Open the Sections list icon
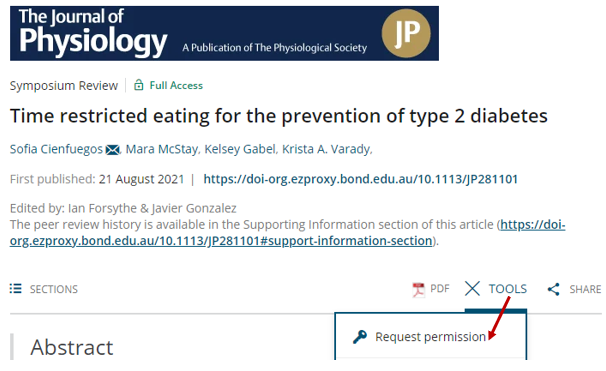606x371 pixels. coord(15,288)
